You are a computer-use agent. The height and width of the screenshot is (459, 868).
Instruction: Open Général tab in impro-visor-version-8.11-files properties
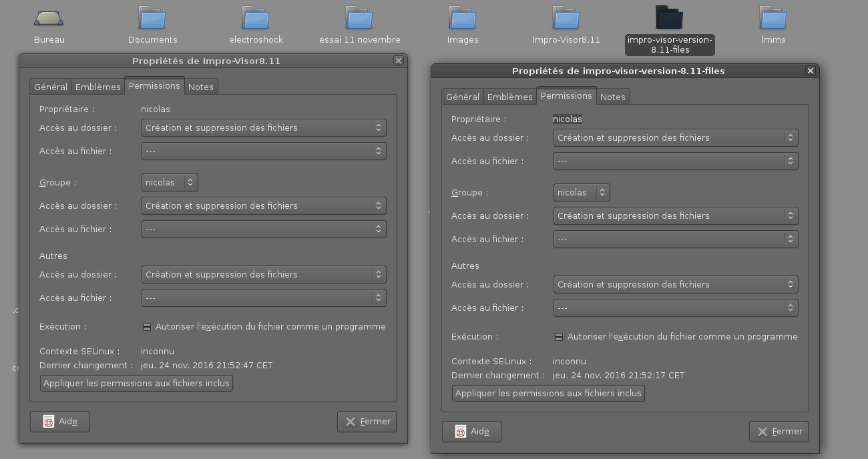(x=463, y=97)
